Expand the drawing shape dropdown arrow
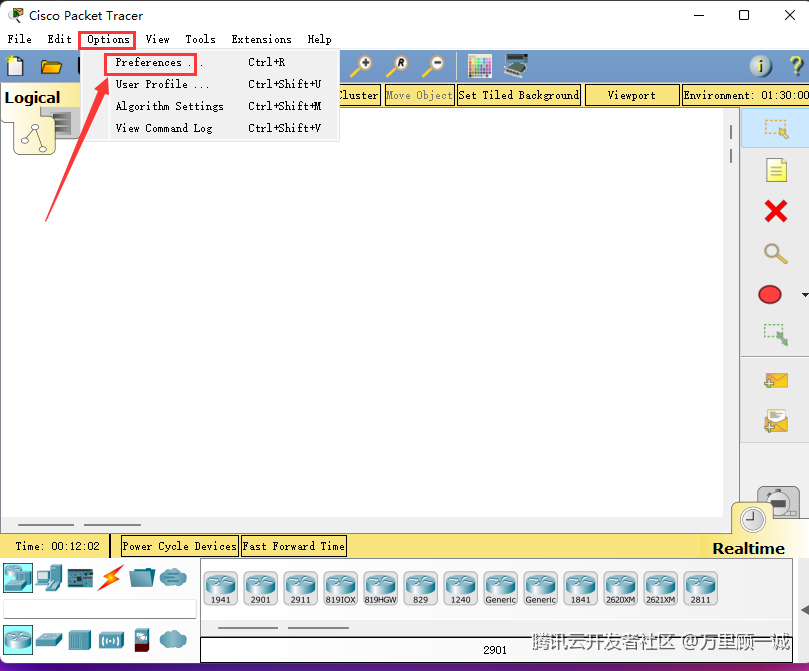This screenshot has width=809, height=671. pos(804,295)
